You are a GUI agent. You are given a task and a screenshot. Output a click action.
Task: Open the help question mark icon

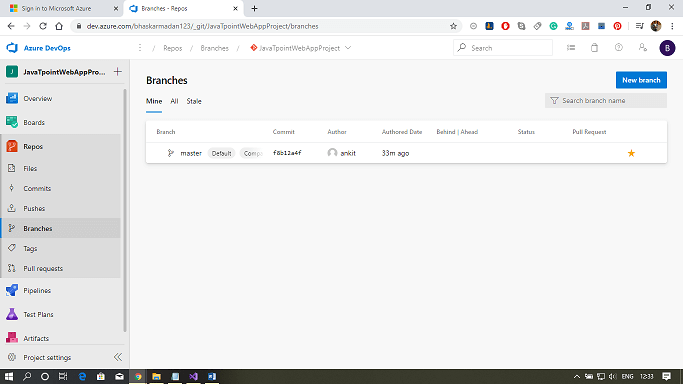pyautogui.click(x=619, y=47)
